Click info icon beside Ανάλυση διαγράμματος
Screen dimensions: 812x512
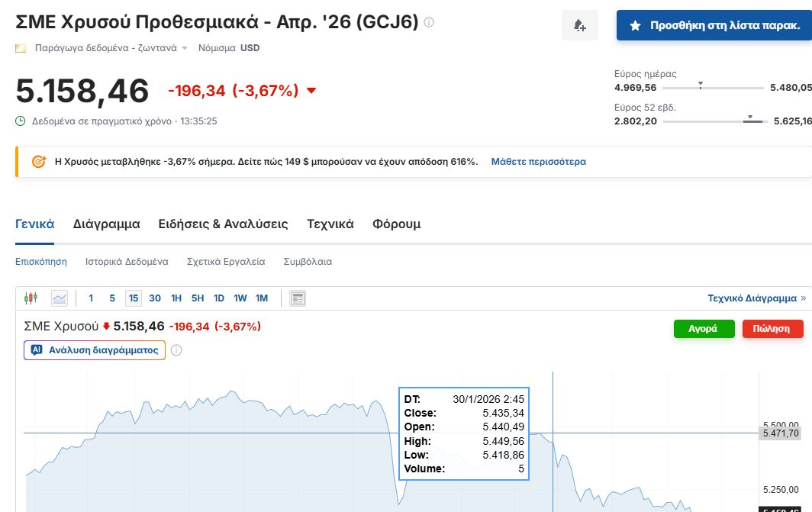click(176, 350)
